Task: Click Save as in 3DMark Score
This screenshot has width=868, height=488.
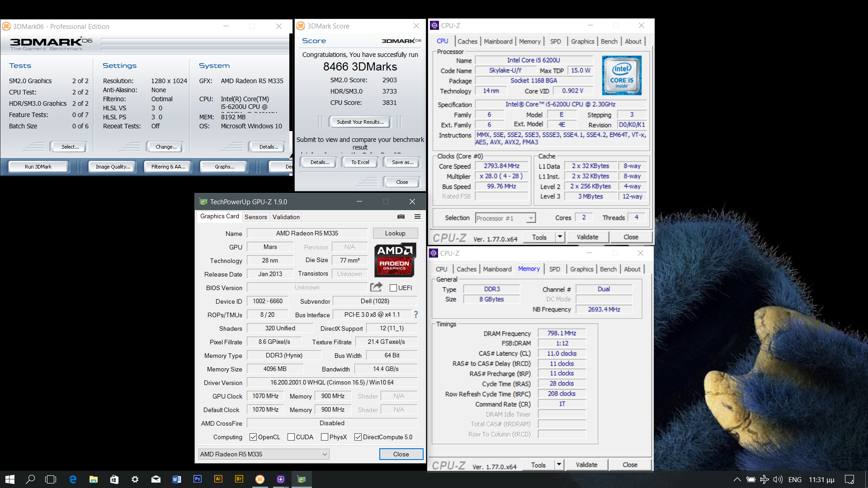Action: click(x=402, y=162)
